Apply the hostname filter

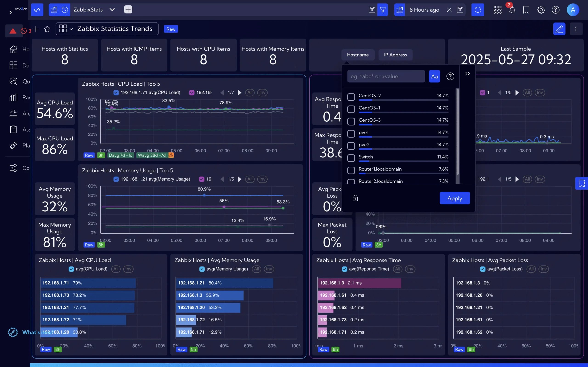(455, 198)
